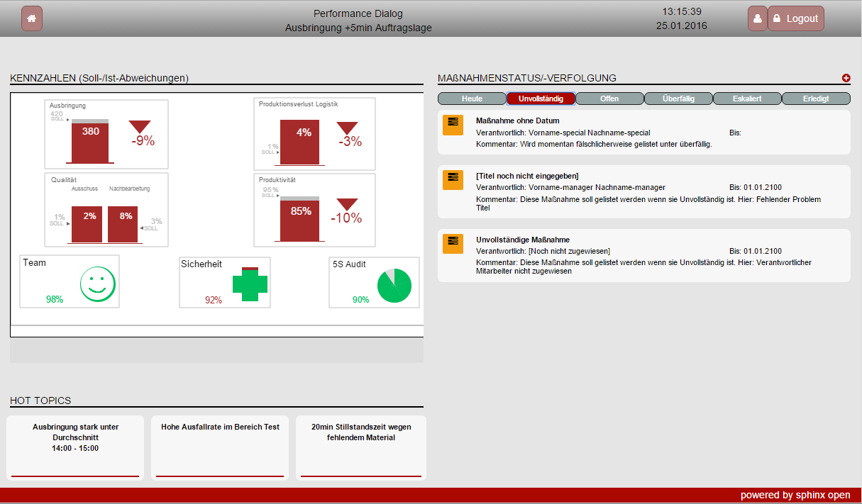Activate the Eskaliert filter
Screen dimensions: 862x504
point(747,98)
